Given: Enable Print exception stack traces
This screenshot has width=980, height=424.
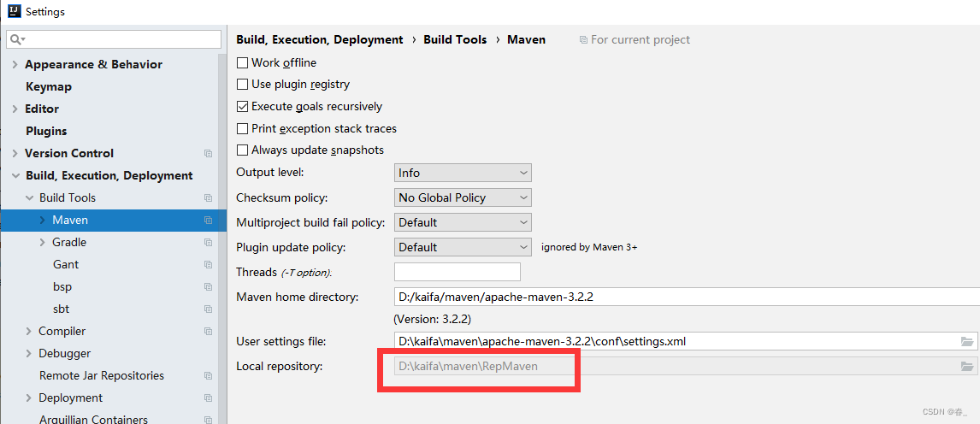Looking at the screenshot, I should (243, 128).
